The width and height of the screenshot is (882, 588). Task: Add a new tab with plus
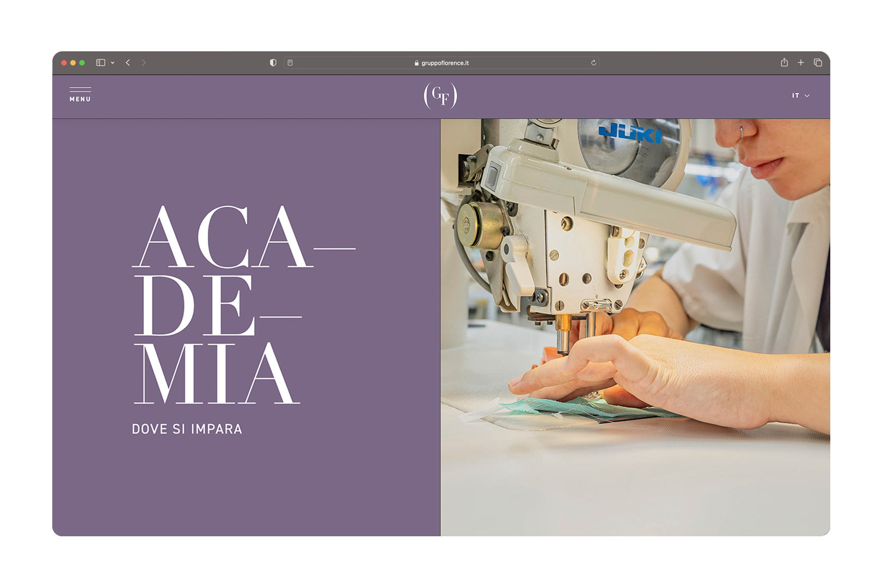point(801,63)
